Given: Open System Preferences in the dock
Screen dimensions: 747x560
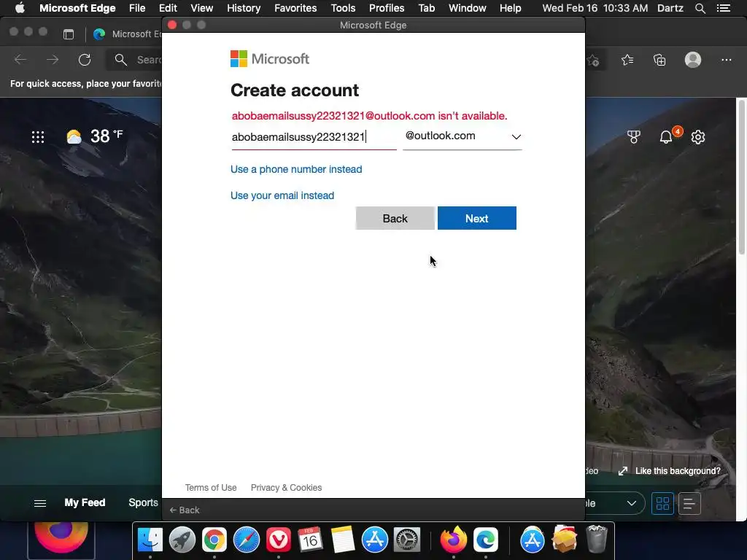Looking at the screenshot, I should tap(407, 540).
